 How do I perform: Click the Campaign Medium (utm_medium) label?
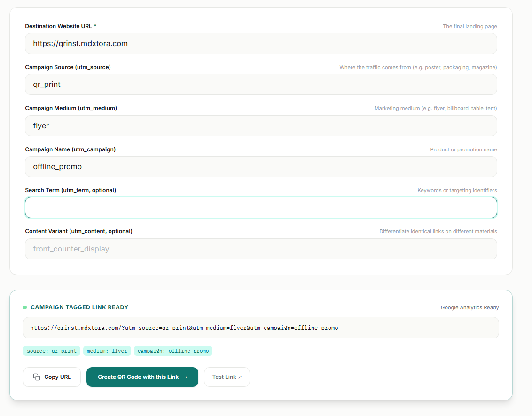[x=71, y=108]
